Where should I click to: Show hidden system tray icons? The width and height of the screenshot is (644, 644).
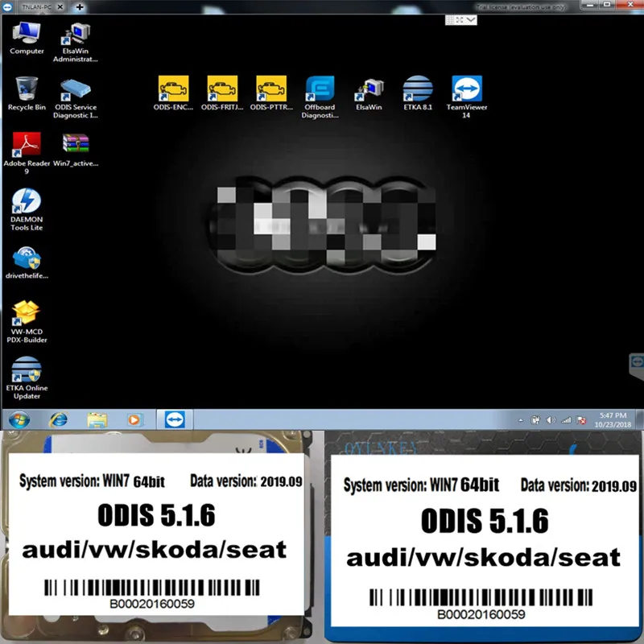pyautogui.click(x=521, y=420)
